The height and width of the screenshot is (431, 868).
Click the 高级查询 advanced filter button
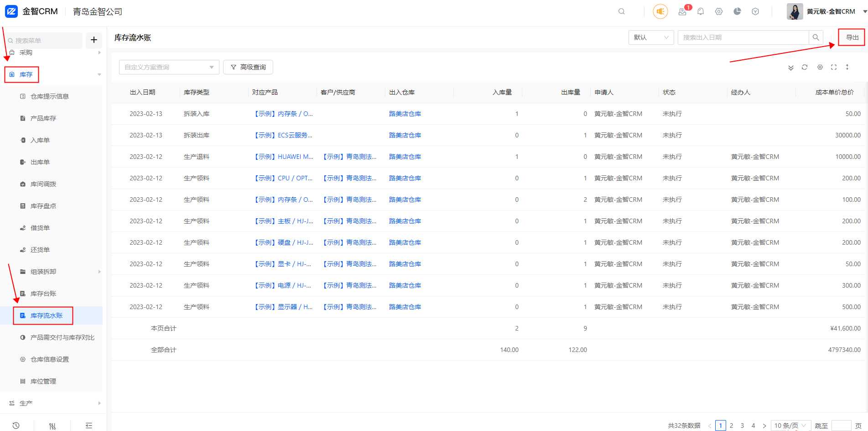pos(248,67)
